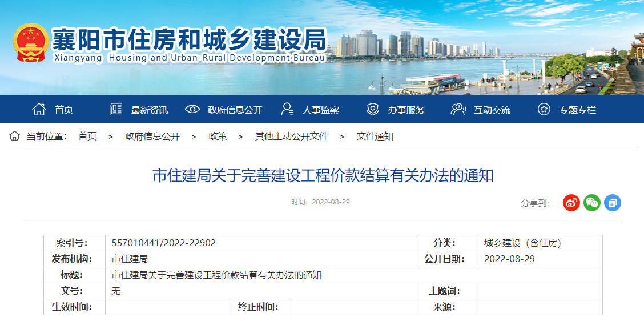
Task: Share the article to Weibo
Action: 571,203
